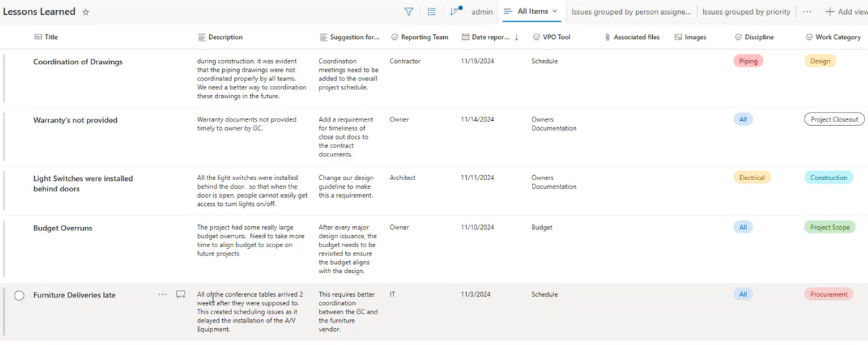The image size is (868, 345).
Task: Open the filter pane icon
Action: [x=409, y=12]
